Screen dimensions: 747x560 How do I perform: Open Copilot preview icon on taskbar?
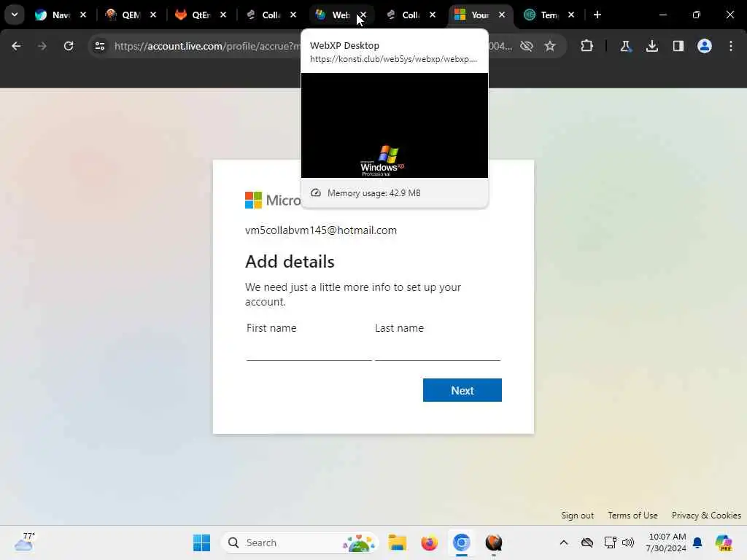(x=724, y=542)
